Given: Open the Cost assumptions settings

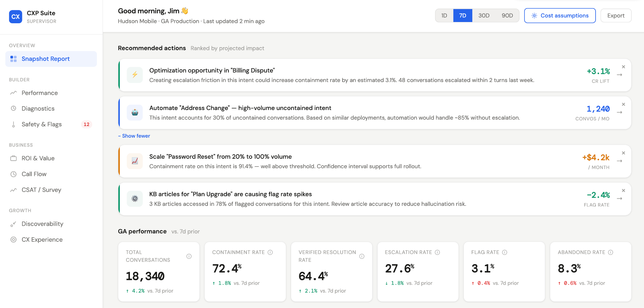Looking at the screenshot, I should pyautogui.click(x=560, y=15).
